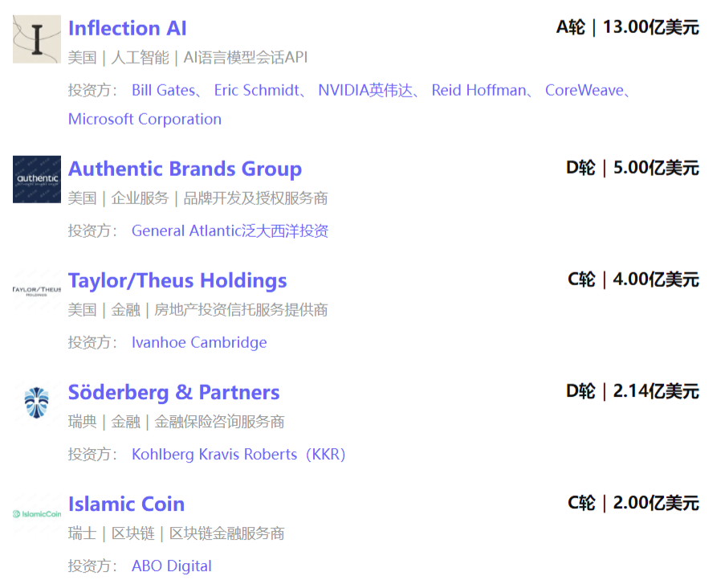Image resolution: width=721 pixels, height=588 pixels.
Task: Click the Reid Hoffman investor link
Action: [478, 90]
